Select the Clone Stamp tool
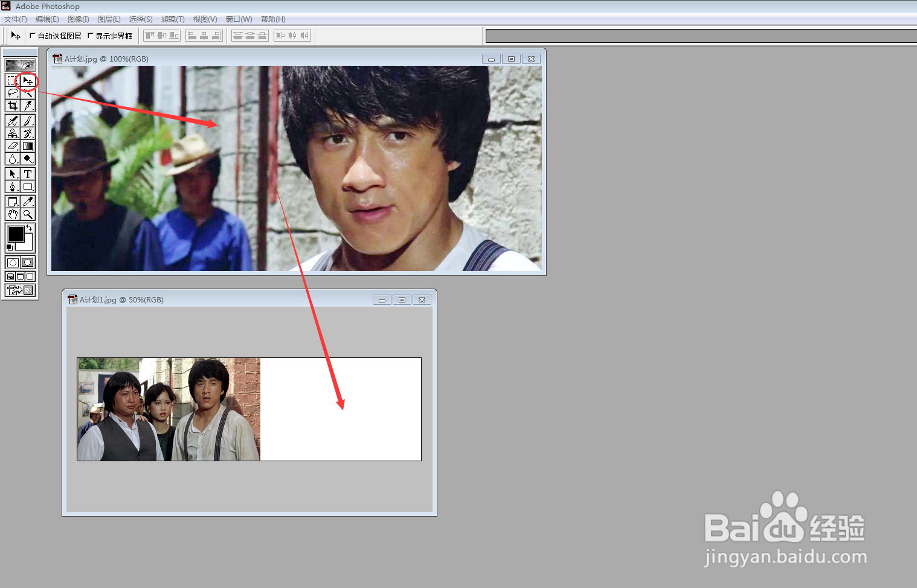Screen dimensions: 917x588 coord(13,133)
